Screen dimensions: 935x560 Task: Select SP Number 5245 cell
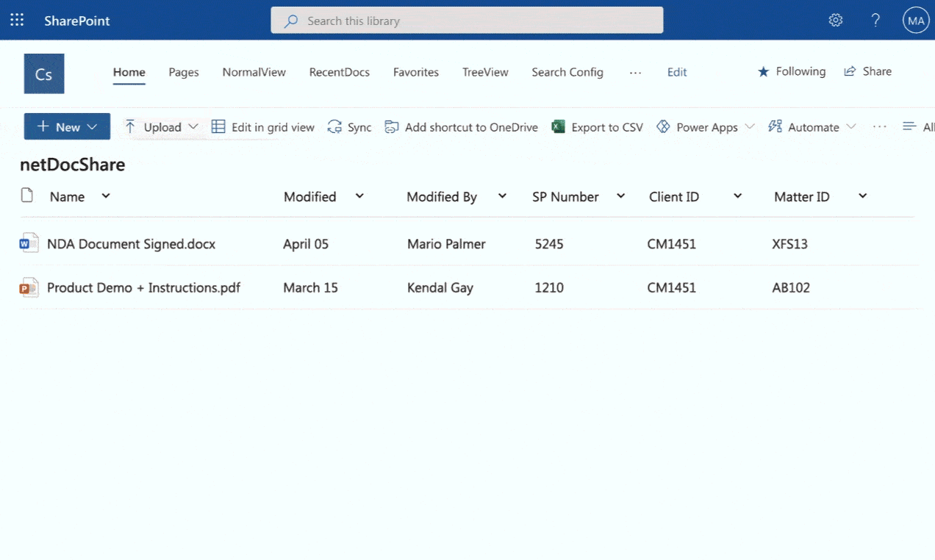click(x=549, y=244)
